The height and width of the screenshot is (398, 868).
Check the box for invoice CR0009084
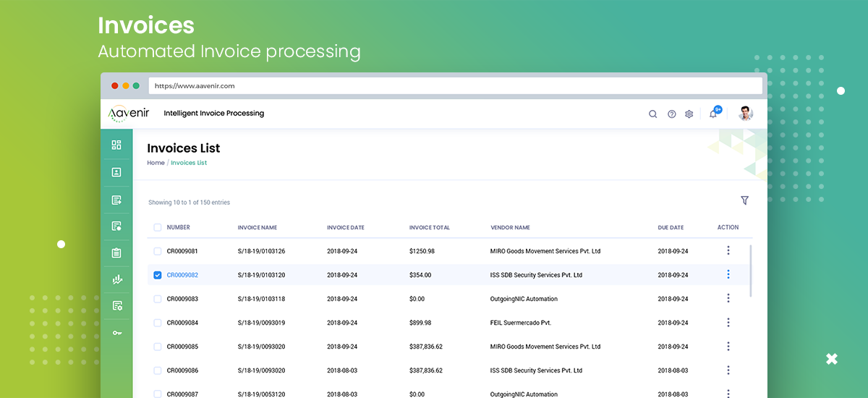(x=158, y=323)
